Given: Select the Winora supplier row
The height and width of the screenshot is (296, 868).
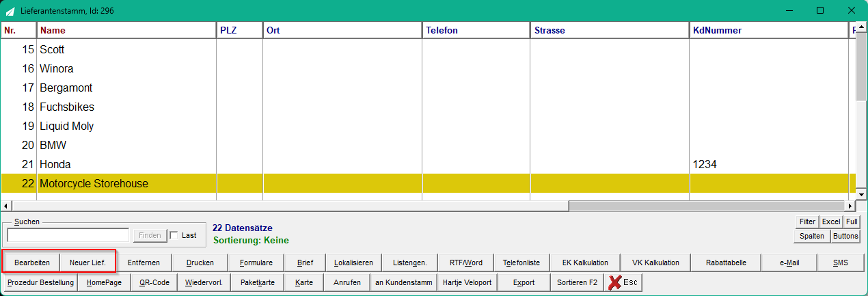Looking at the screenshot, I should pos(428,69).
